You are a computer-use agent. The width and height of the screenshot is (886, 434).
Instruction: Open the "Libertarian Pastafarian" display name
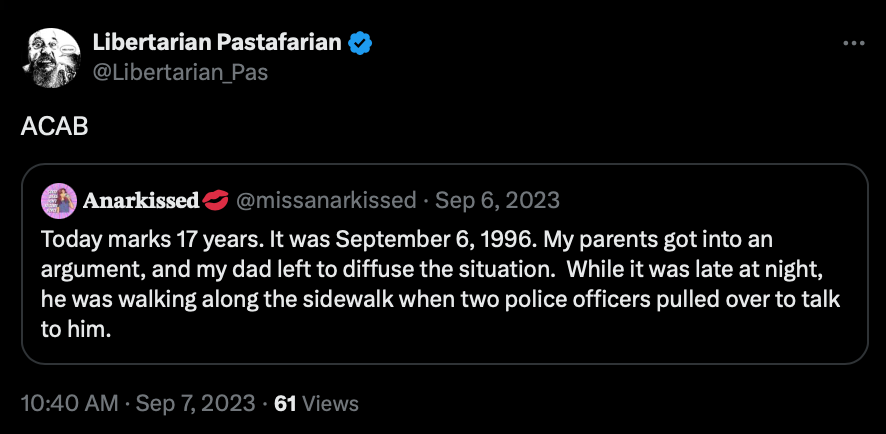pyautogui.click(x=217, y=43)
